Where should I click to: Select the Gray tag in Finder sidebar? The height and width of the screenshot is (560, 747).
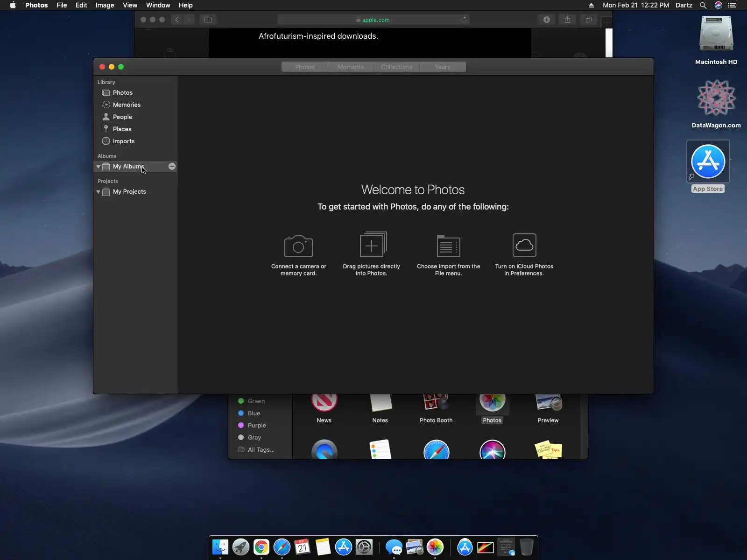(x=250, y=437)
